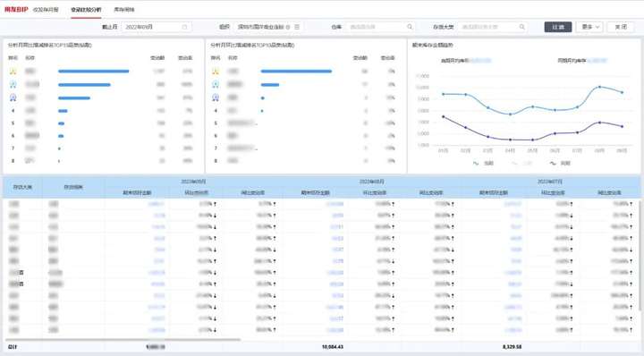This screenshot has height=356, width=644.
Task: Click the 08月 peak point on upper chart line
Action: pos(599,87)
